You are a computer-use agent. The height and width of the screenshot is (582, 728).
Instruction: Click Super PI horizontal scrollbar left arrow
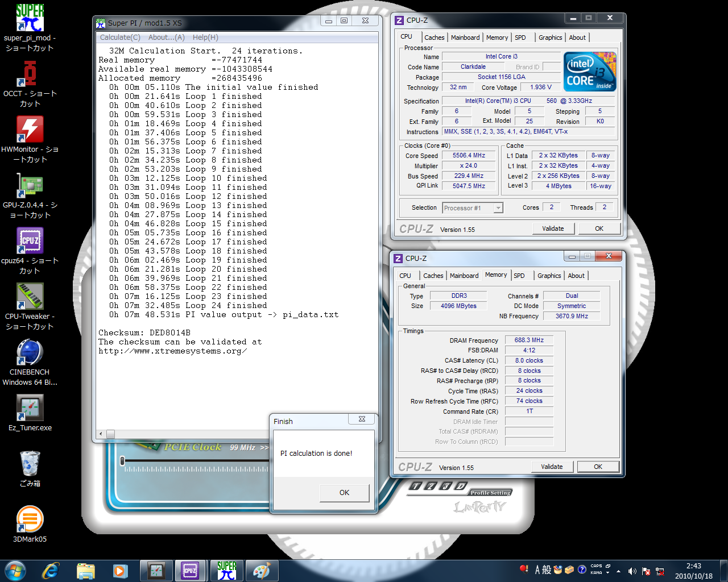click(x=101, y=434)
